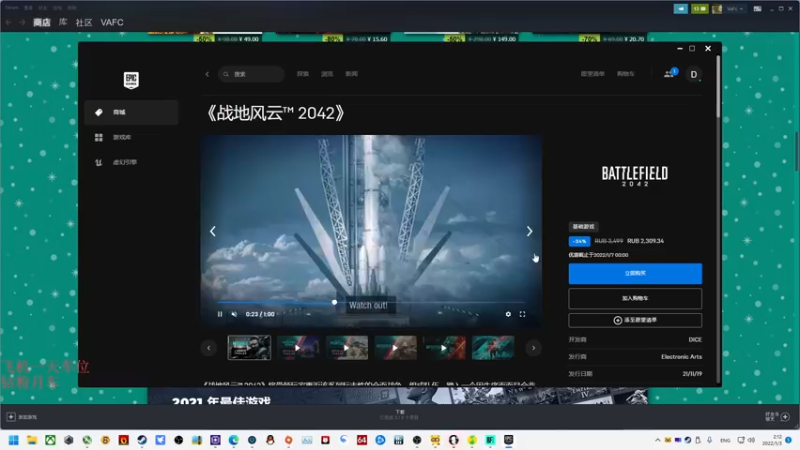Open the Store (商城) sidebar section
The width and height of the screenshot is (800, 450).
[x=131, y=112]
